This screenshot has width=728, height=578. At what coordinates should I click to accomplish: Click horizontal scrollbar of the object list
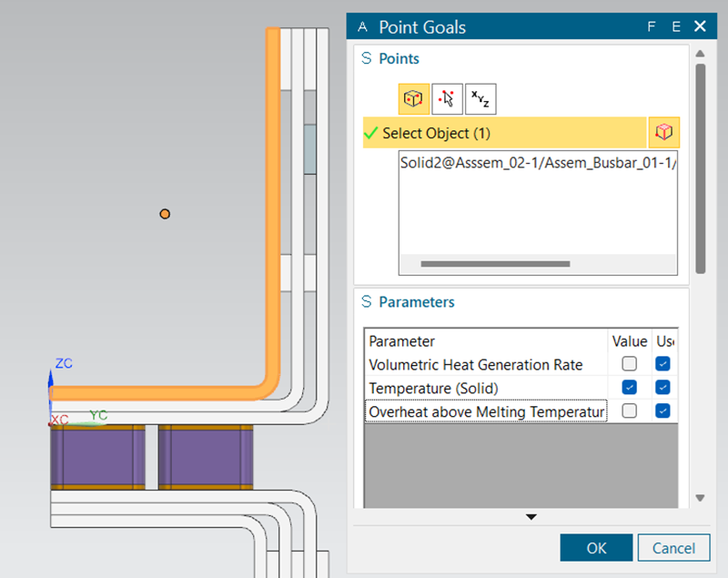495,264
